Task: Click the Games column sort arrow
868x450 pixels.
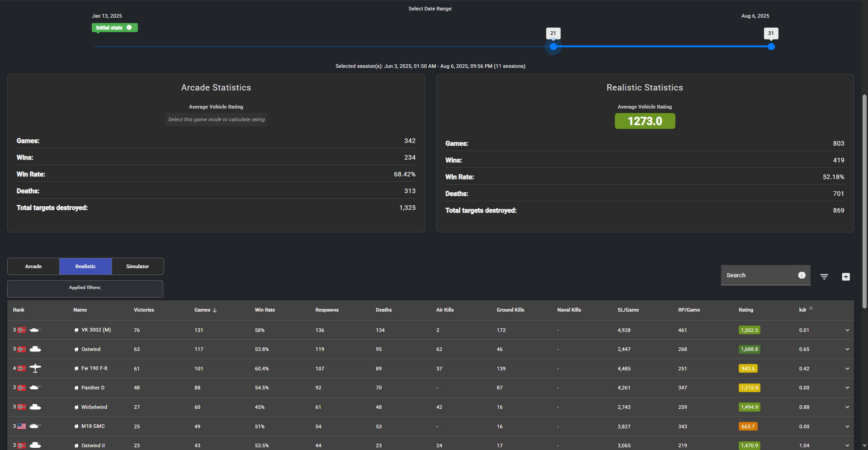Action: [x=215, y=310]
